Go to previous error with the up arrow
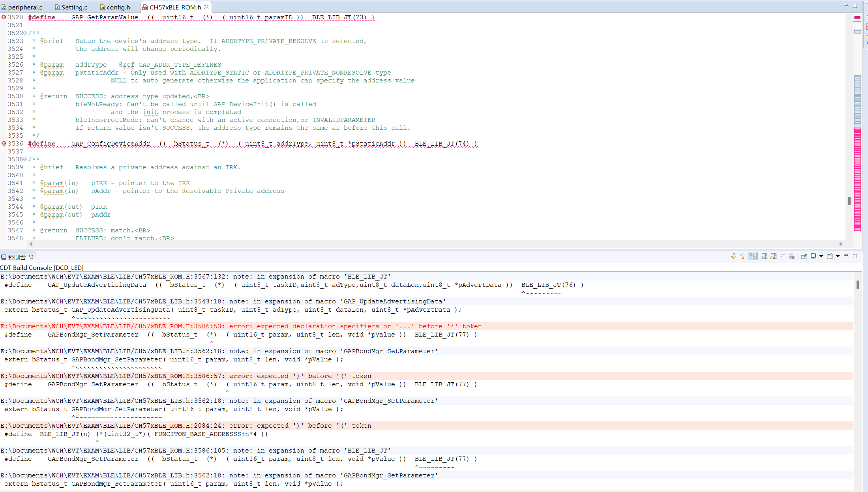Viewport: 868px width, 492px height. (x=743, y=256)
